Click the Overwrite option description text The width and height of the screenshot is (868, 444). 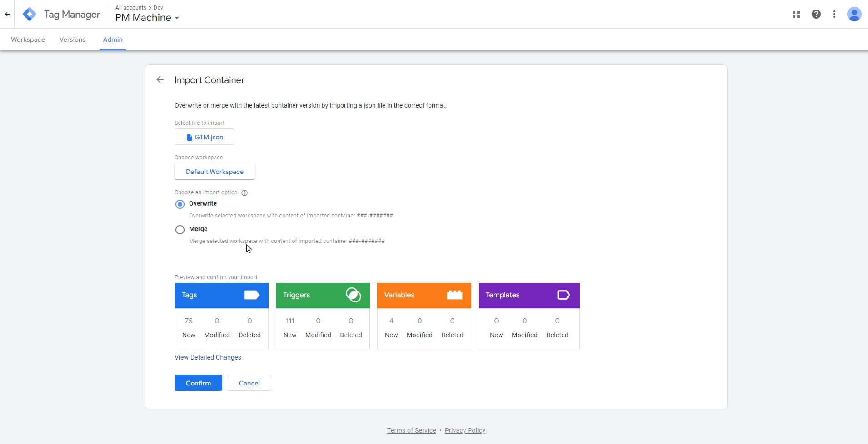[x=291, y=216]
